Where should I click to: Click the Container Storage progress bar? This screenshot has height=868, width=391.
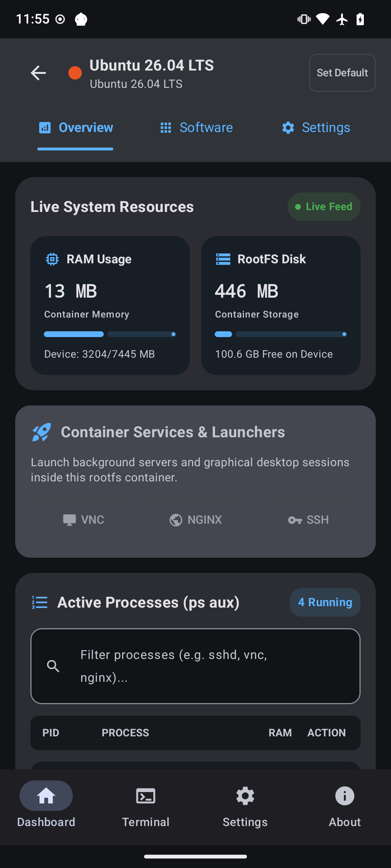(281, 334)
